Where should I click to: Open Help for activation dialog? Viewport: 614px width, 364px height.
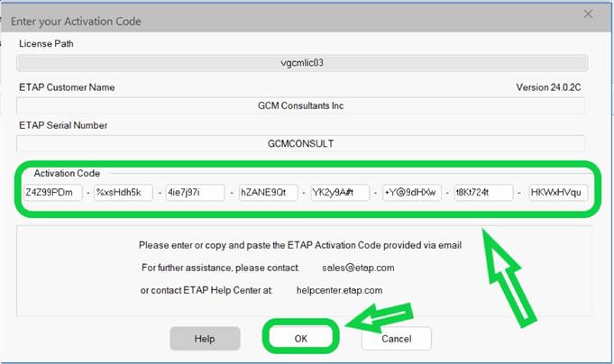coord(205,339)
